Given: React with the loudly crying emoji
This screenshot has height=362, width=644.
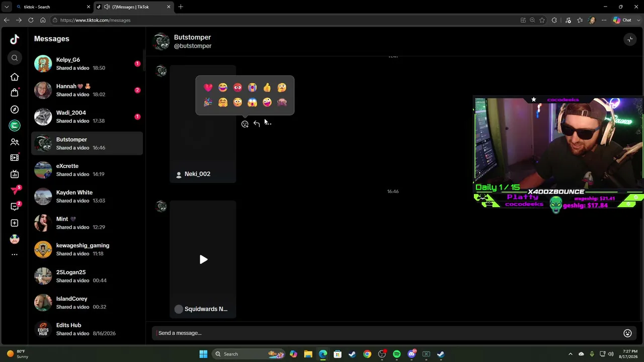Looking at the screenshot, I should click(252, 87).
